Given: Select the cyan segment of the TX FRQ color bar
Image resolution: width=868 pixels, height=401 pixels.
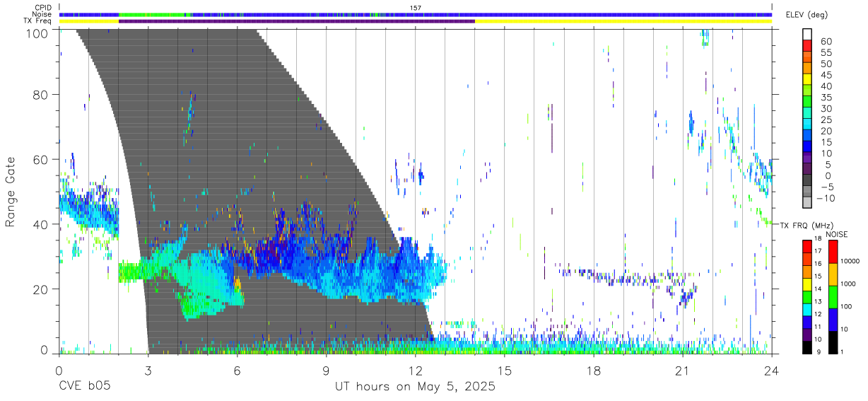Looking at the screenshot, I should click(807, 308).
